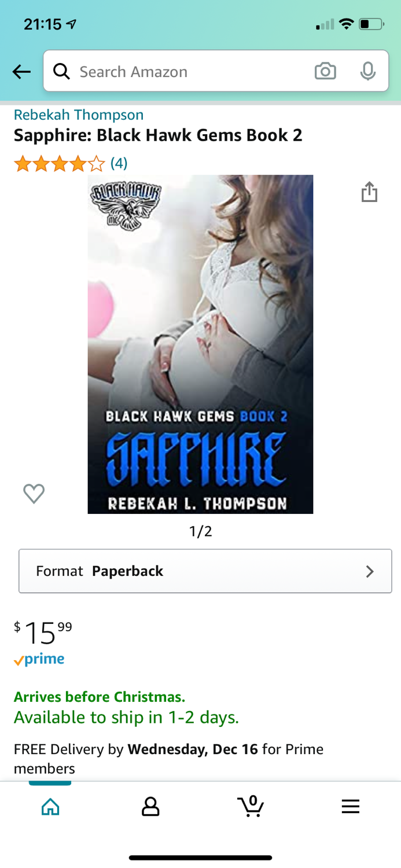
Task: Tap the star rating display
Action: (60, 164)
